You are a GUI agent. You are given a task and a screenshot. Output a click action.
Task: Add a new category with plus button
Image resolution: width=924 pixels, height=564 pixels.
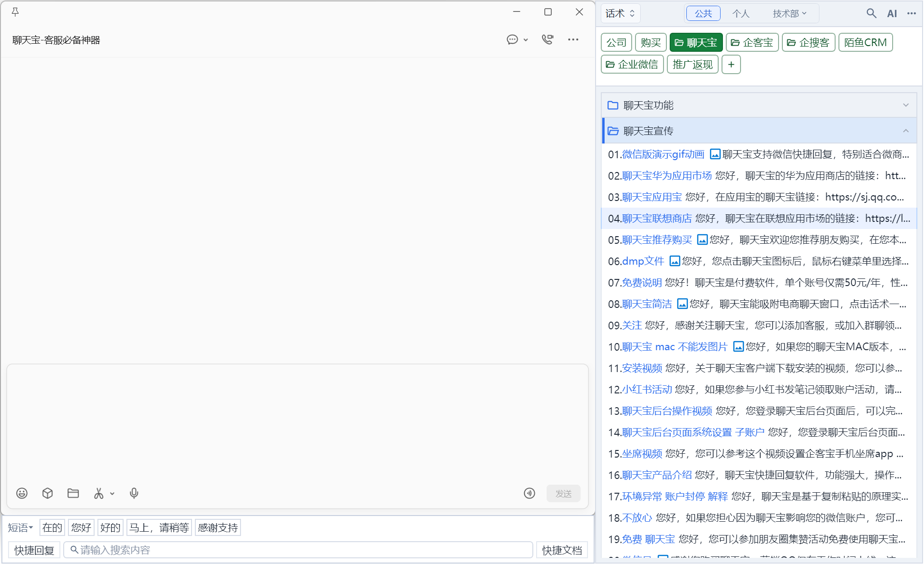pyautogui.click(x=731, y=65)
